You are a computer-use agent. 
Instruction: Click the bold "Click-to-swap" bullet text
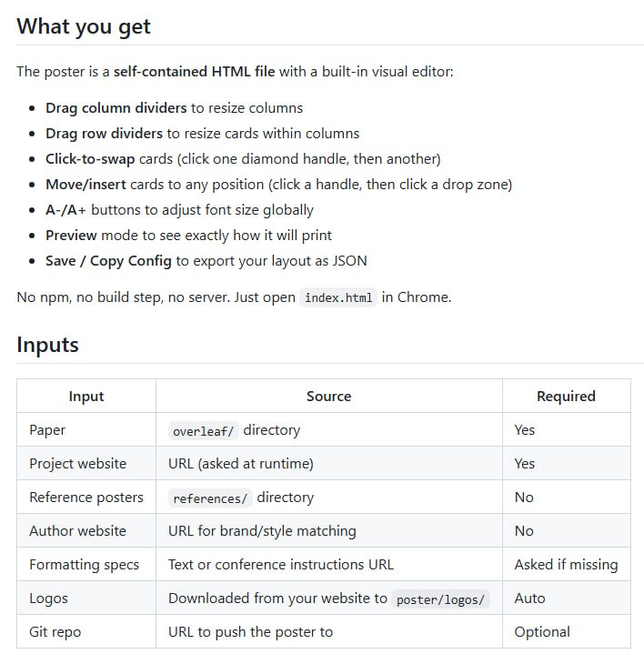[90, 159]
